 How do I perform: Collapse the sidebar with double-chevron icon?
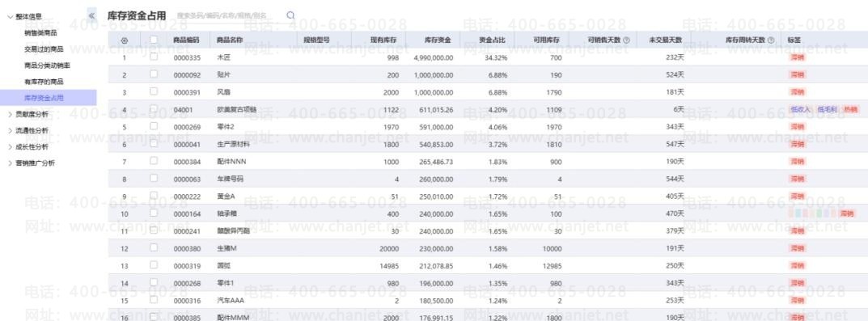pos(92,15)
